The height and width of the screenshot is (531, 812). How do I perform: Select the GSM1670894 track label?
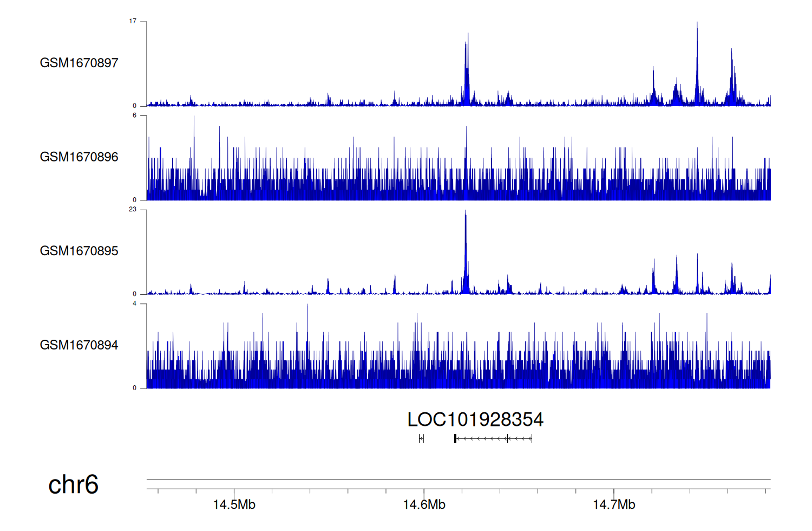[79, 345]
